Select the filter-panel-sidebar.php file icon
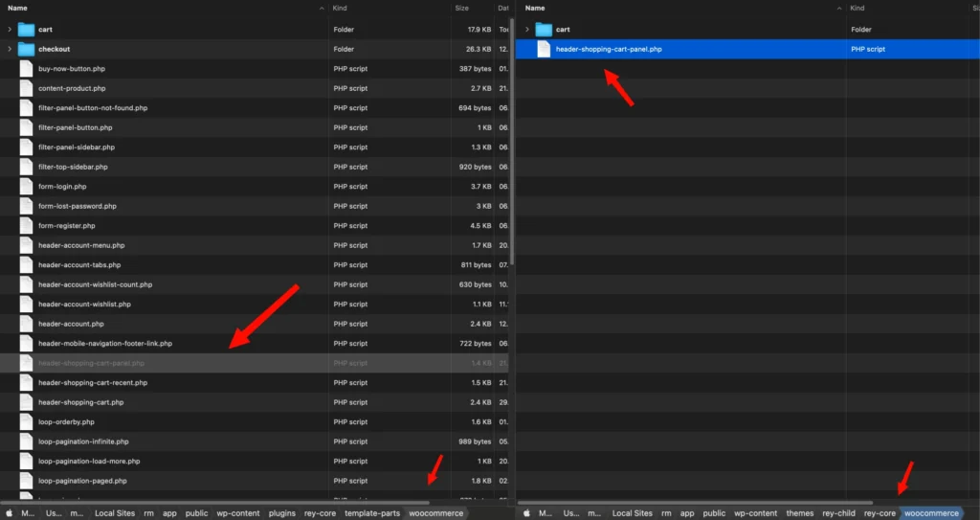 click(x=26, y=147)
